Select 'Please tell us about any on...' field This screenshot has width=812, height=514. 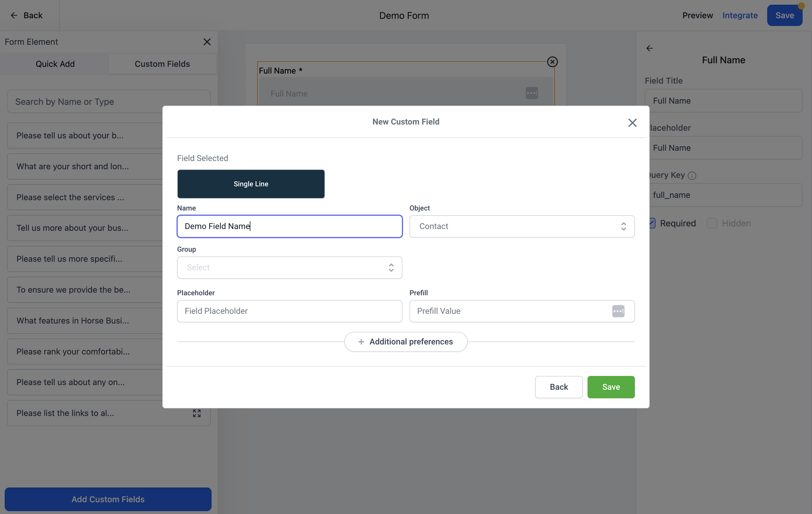point(85,382)
